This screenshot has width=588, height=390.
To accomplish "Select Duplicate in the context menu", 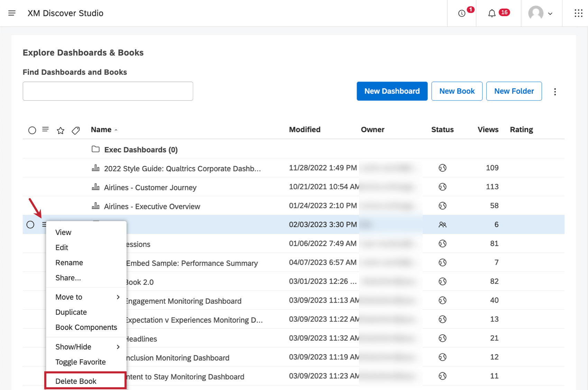I will click(71, 312).
